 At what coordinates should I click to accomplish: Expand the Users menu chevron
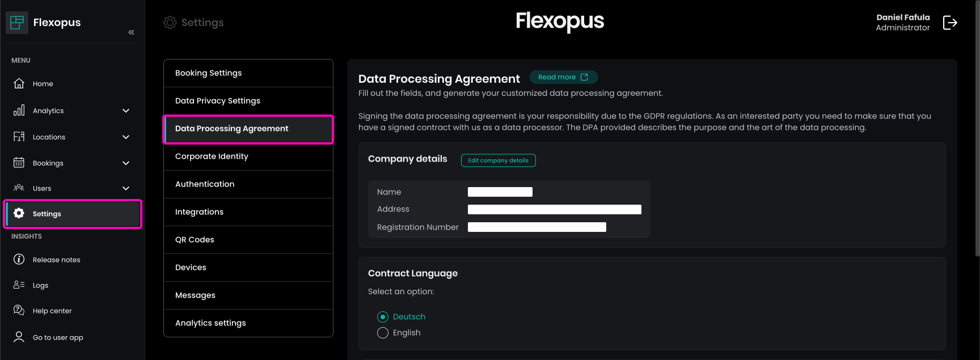pos(126,188)
